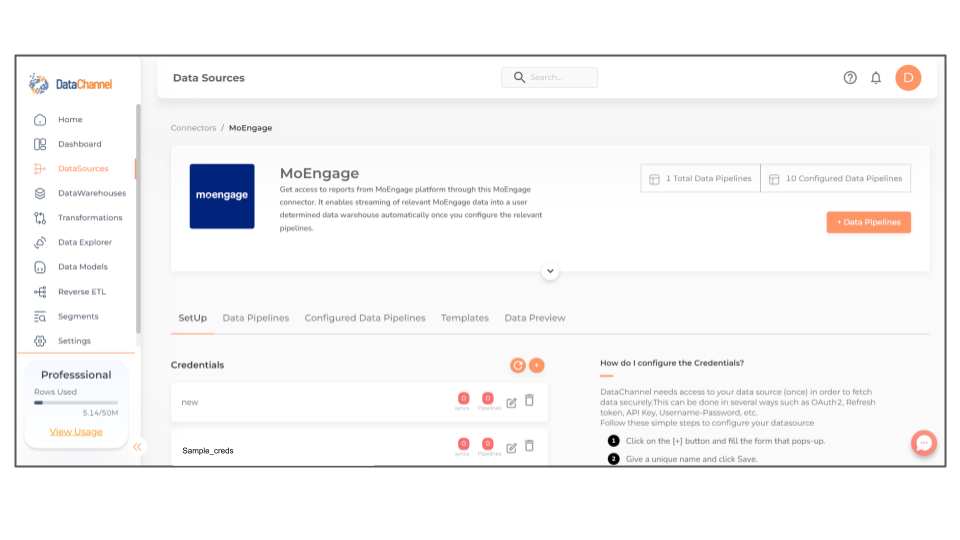Click 'How do I configure the Credentials?' heading

coord(672,363)
